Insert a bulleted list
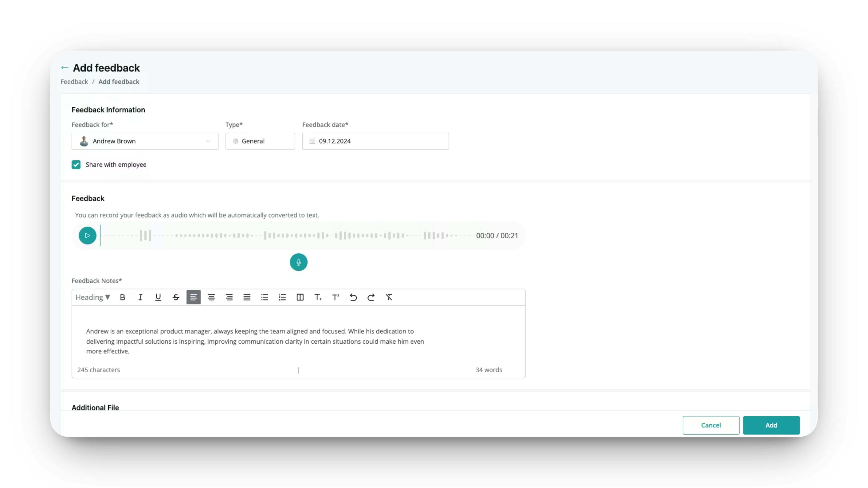 pyautogui.click(x=264, y=297)
